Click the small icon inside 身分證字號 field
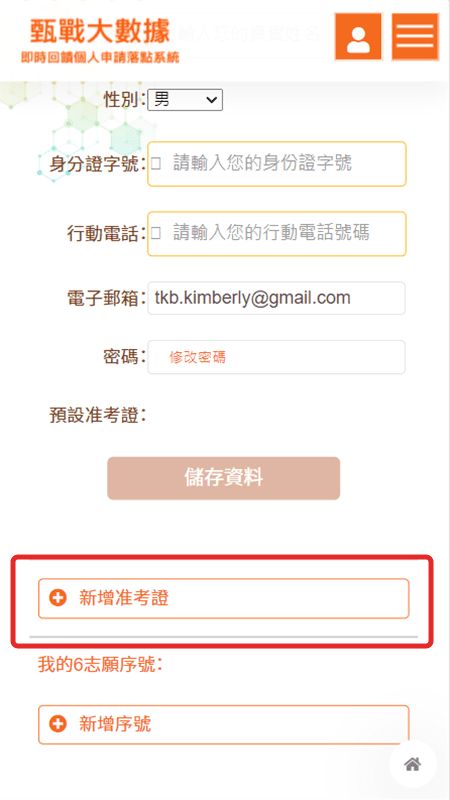The width and height of the screenshot is (450, 800). (x=156, y=164)
